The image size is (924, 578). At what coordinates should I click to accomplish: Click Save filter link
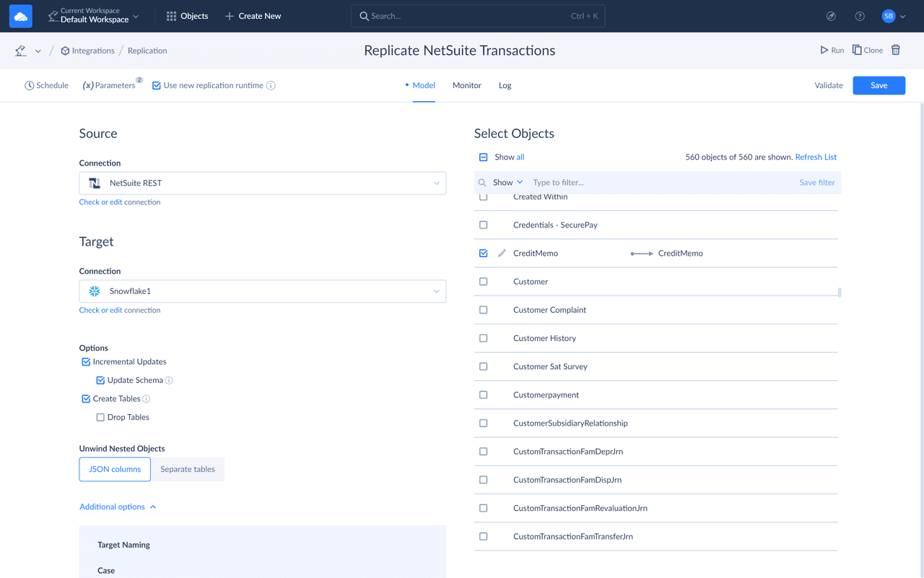pyautogui.click(x=817, y=183)
